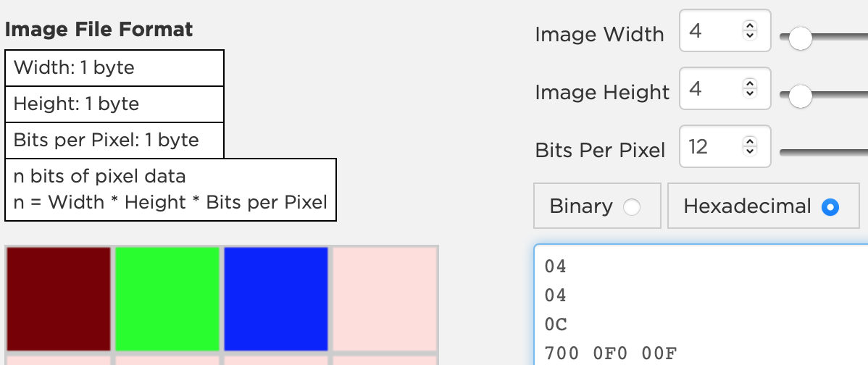Increase Bits Per Pixel with stepper up arrow
The height and width of the screenshot is (365, 868).
[750, 142]
